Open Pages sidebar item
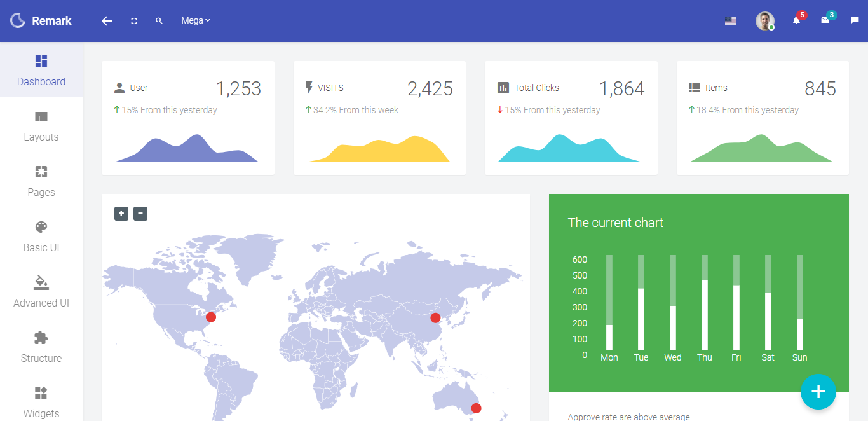This screenshot has height=421, width=868. click(41, 181)
